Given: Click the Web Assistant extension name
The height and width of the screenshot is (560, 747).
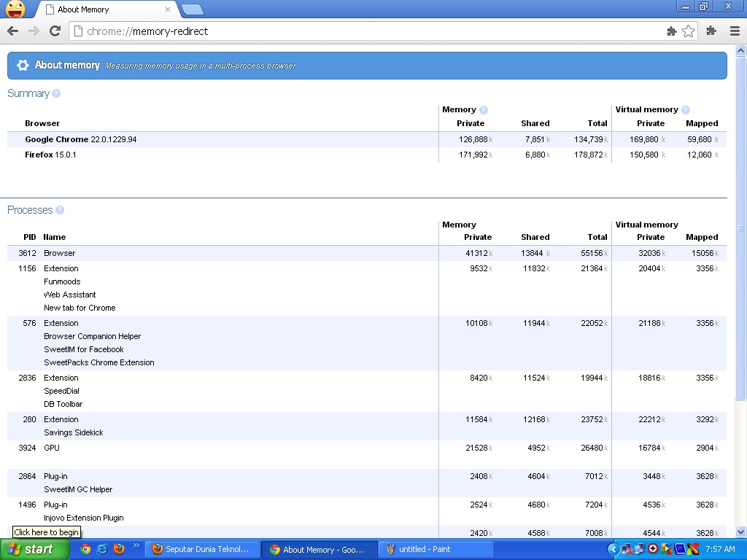Looking at the screenshot, I should coord(69,295).
